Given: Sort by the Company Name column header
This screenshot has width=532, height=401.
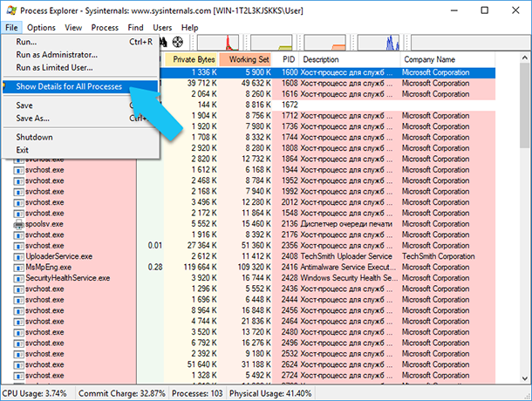Looking at the screenshot, I should (x=447, y=59).
